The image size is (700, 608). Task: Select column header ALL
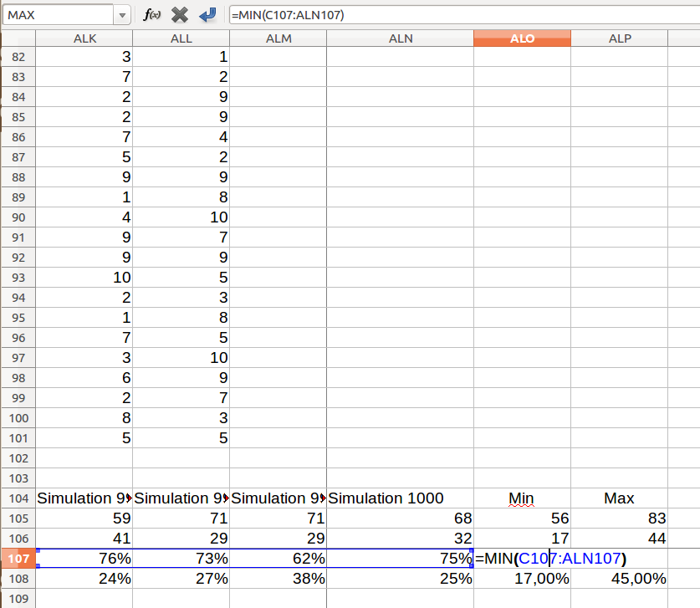pyautogui.click(x=181, y=38)
